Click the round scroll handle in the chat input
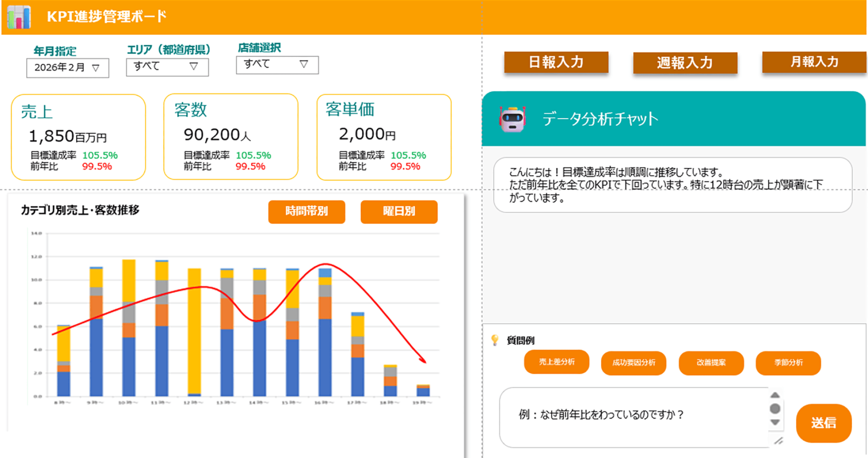Image resolution: width=868 pixels, height=458 pixels. (775, 409)
